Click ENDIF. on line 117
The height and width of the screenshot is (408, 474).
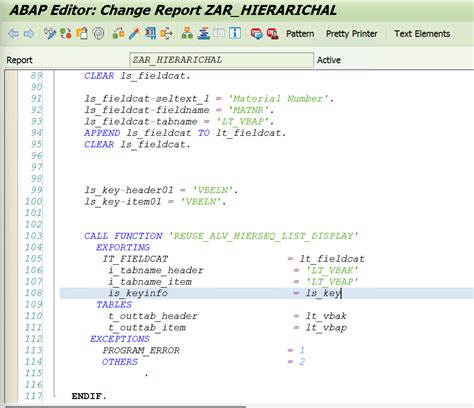pos(89,396)
